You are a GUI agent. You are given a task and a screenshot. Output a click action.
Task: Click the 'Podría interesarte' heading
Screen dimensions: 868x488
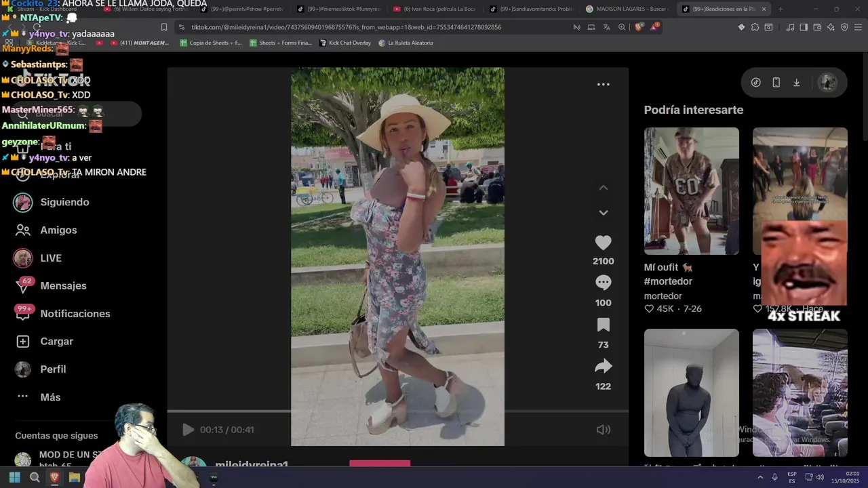[693, 110]
